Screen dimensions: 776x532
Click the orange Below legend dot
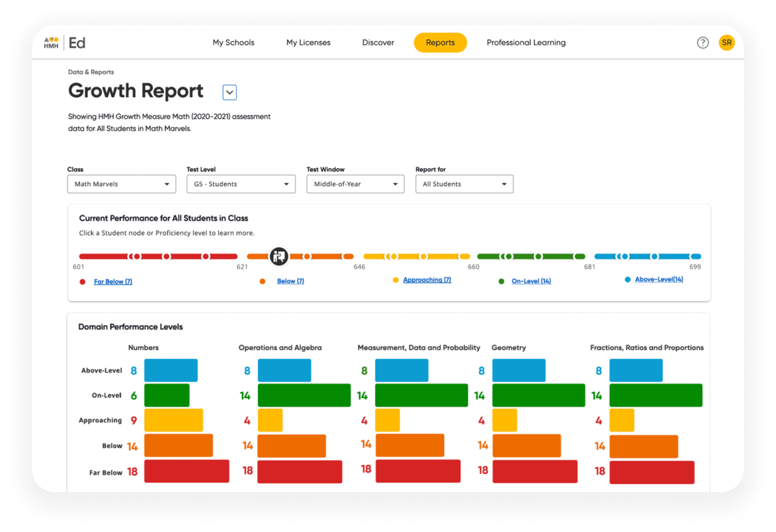(263, 280)
